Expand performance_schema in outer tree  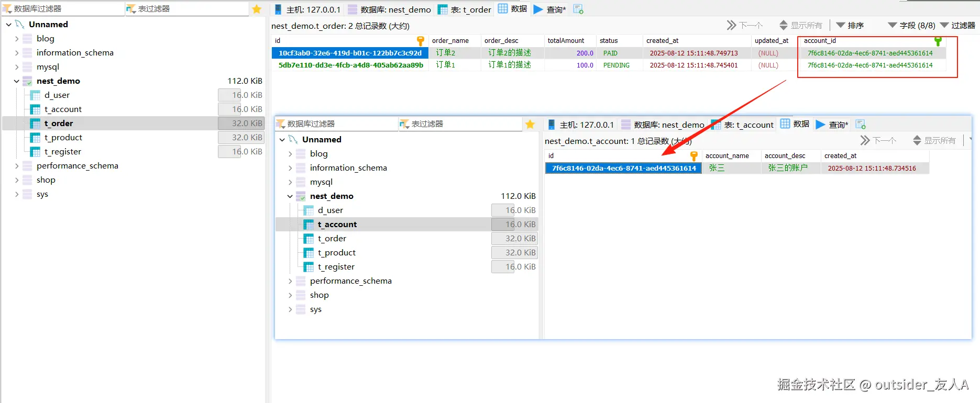pyautogui.click(x=16, y=166)
